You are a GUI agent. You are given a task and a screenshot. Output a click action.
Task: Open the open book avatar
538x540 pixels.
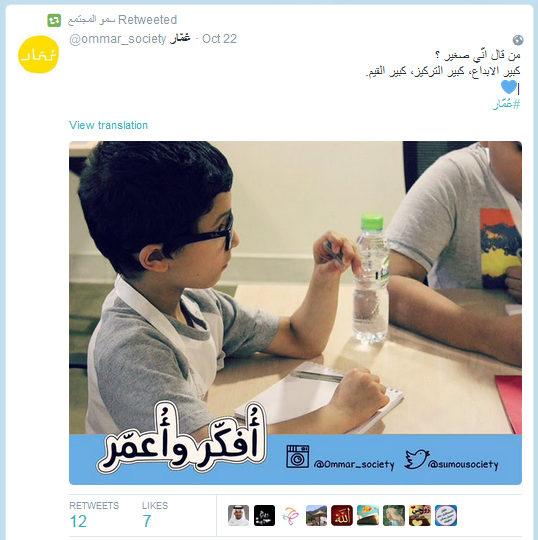[368, 515]
